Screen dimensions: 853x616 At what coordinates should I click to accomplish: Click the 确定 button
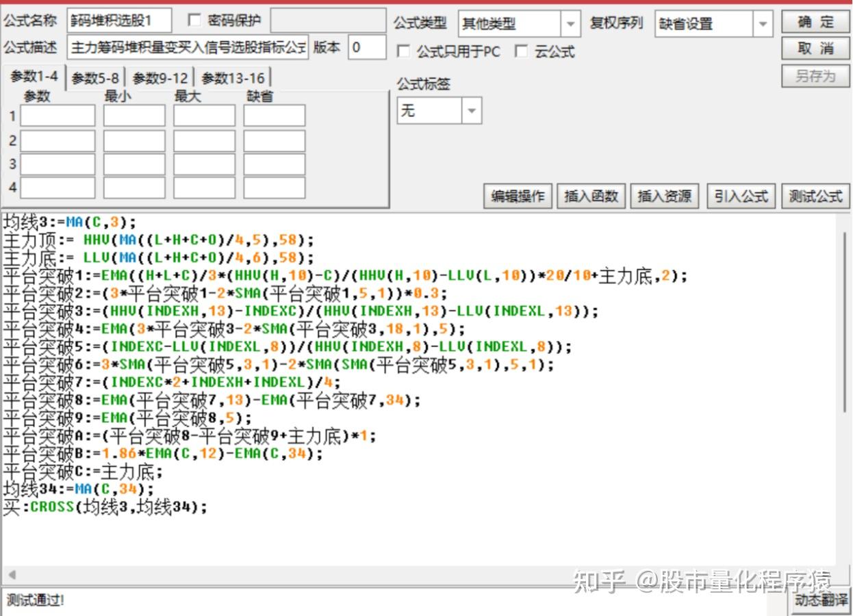pos(816,22)
